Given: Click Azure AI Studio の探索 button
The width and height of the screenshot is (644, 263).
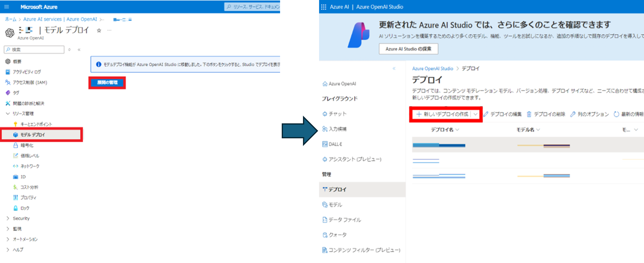Looking at the screenshot, I should pyautogui.click(x=408, y=49).
